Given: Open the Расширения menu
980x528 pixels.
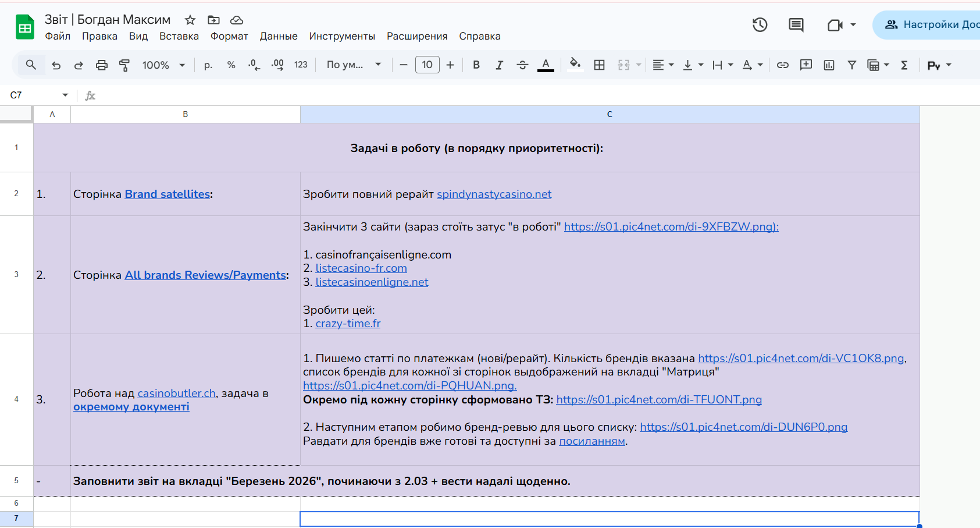Looking at the screenshot, I should [417, 36].
